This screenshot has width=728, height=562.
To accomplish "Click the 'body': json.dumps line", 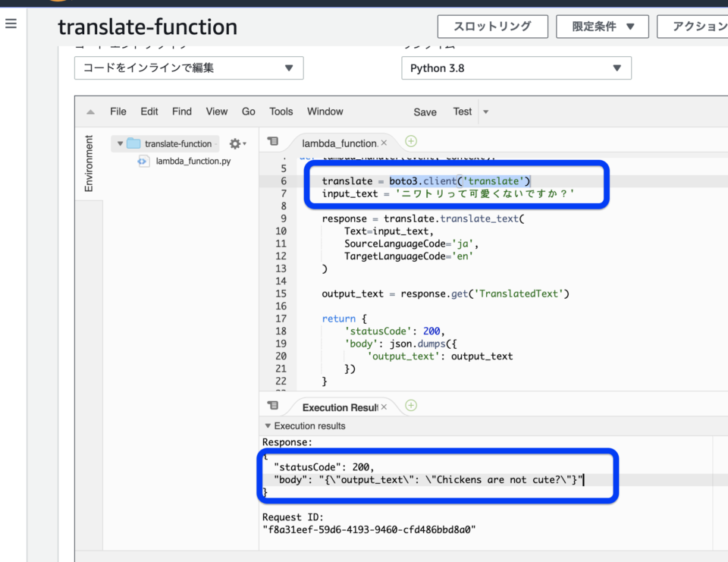I will (400, 344).
